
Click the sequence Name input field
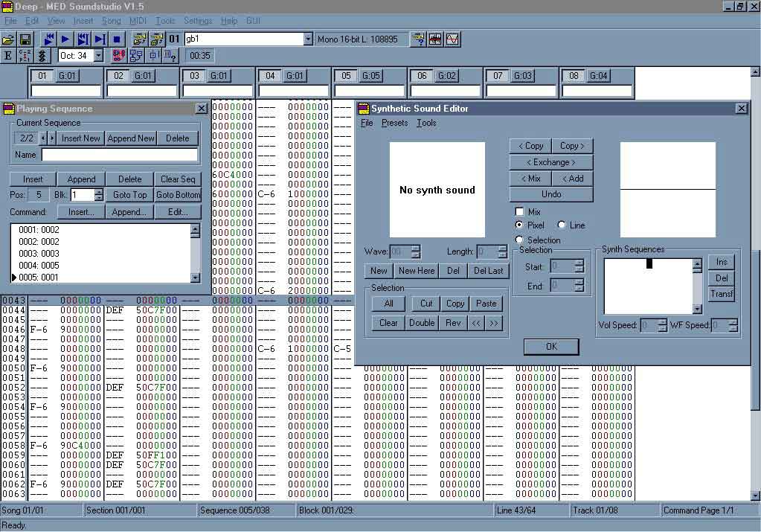click(119, 155)
